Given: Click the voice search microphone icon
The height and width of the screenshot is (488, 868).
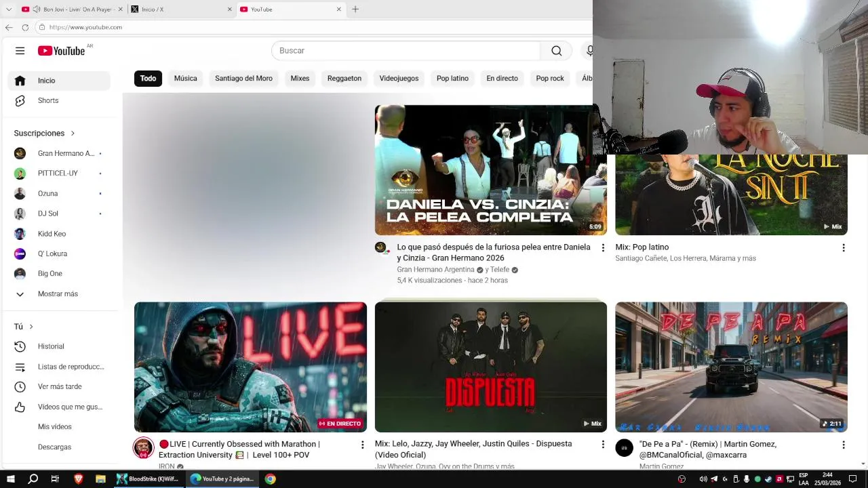Looking at the screenshot, I should pos(589,51).
